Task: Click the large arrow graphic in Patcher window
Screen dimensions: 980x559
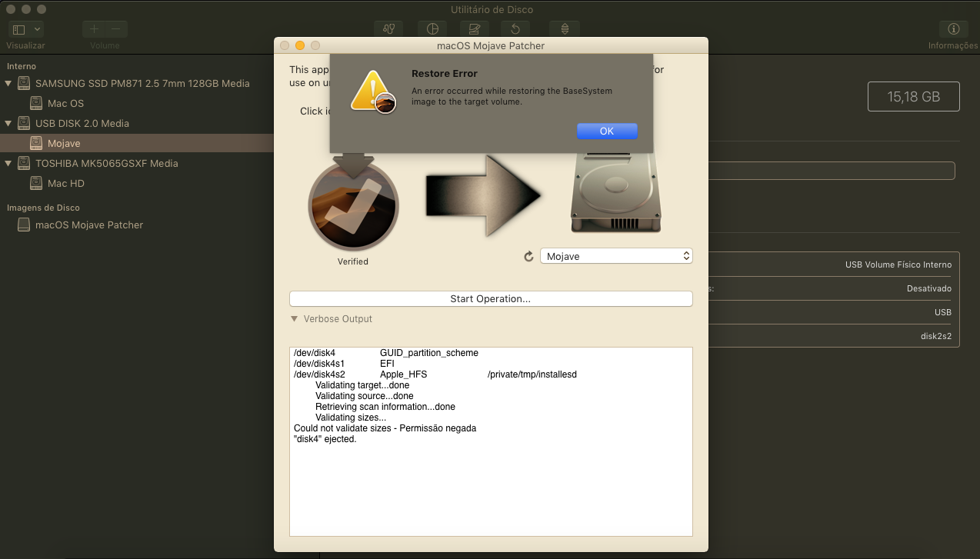Action: (x=484, y=195)
